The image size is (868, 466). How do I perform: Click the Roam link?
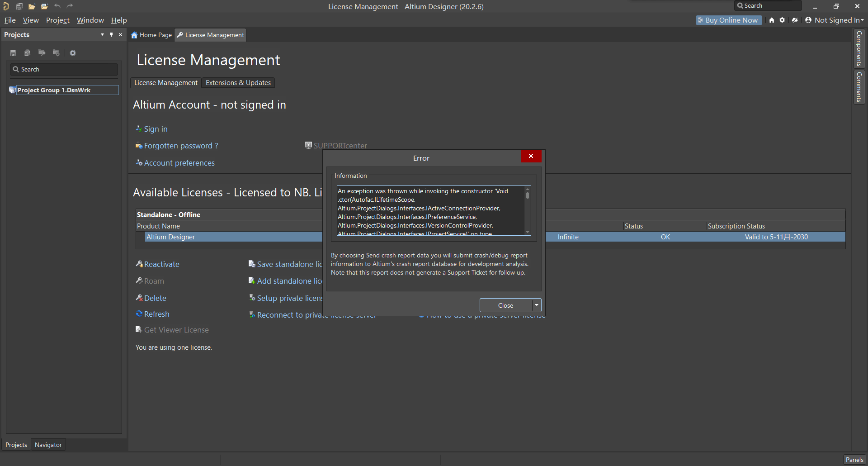tap(154, 281)
